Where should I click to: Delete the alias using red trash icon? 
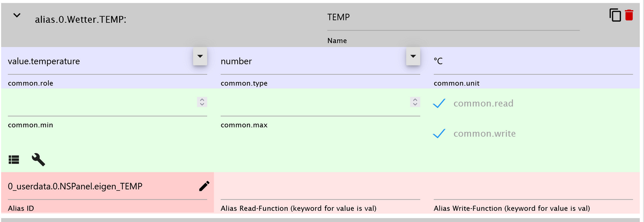click(x=629, y=16)
